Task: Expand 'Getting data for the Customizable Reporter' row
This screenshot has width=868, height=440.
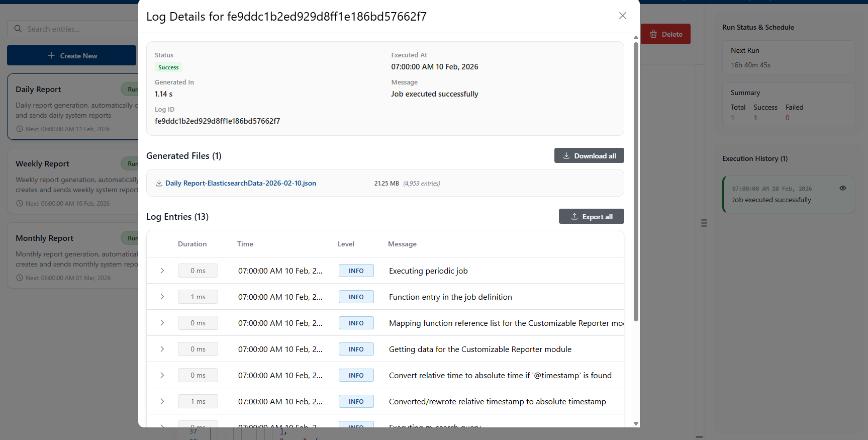Action: 162,349
